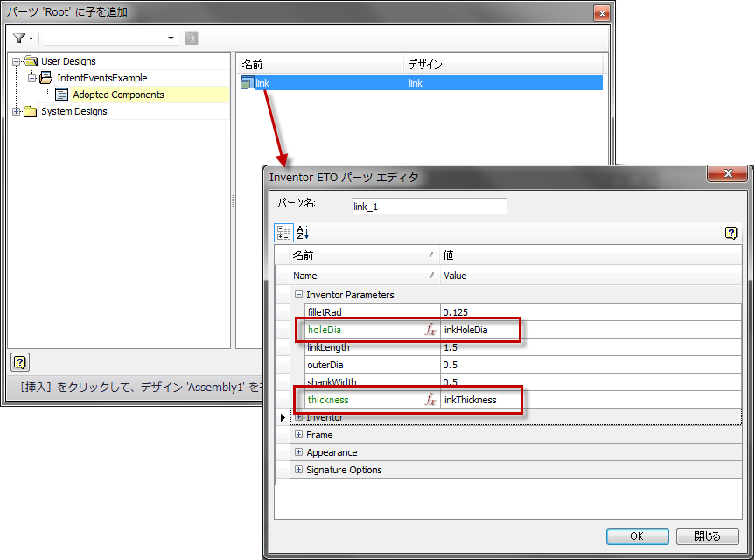Click the 閉じる close button
Screen dimensions: 755x560
tap(707, 535)
